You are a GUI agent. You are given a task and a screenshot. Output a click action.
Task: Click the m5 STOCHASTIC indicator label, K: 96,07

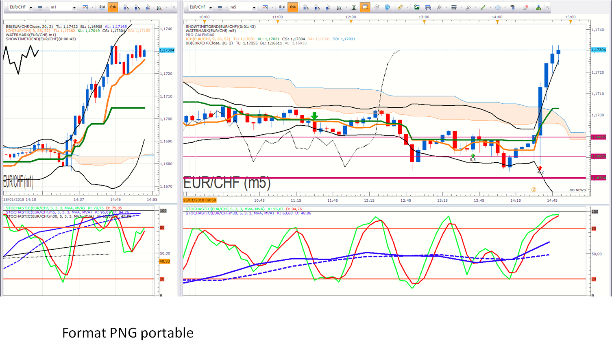click(244, 209)
